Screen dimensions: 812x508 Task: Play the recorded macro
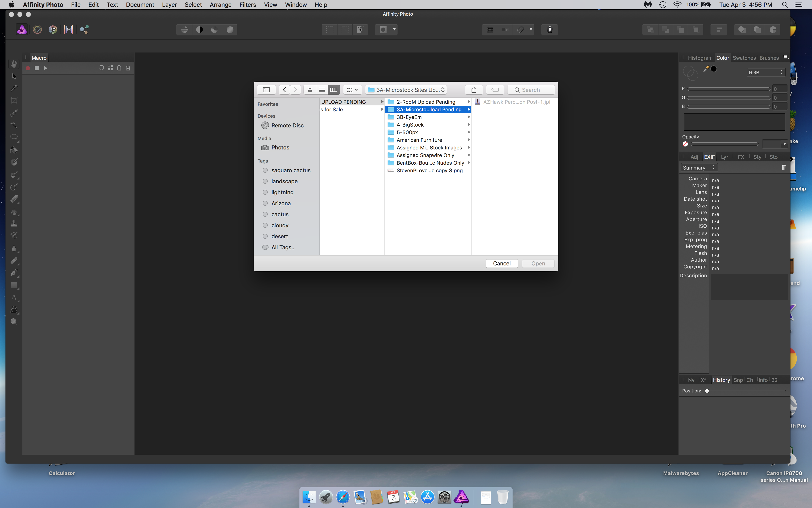pyautogui.click(x=45, y=68)
